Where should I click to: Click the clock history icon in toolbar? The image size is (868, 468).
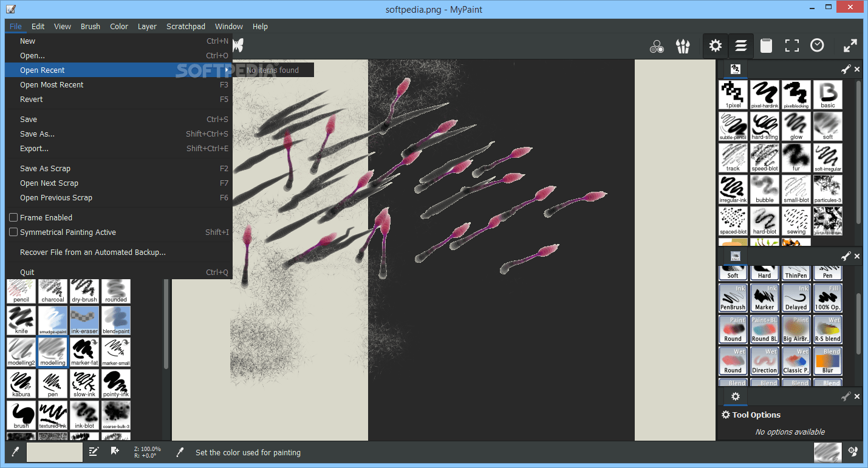pos(816,46)
